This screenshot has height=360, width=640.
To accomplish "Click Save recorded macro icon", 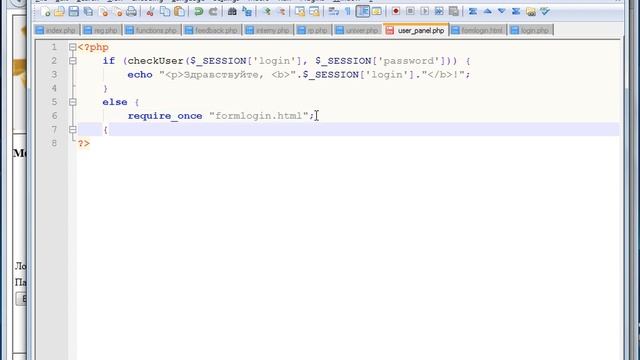I will (453, 11).
